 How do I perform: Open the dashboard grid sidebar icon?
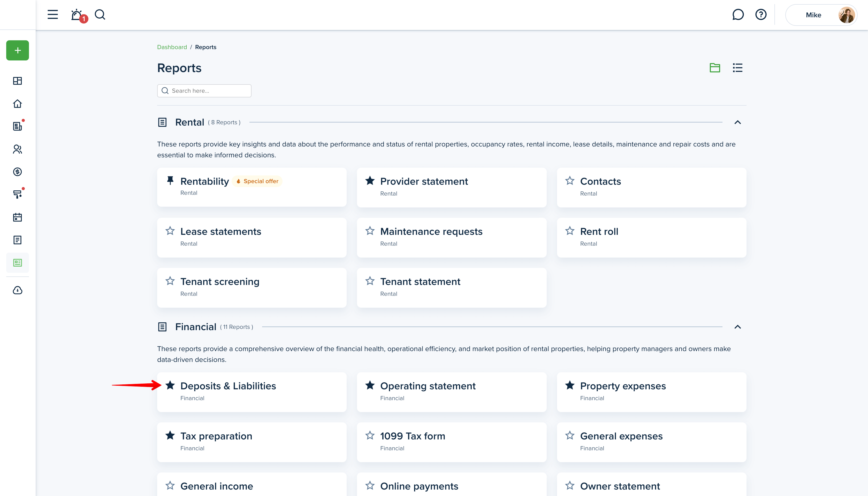coord(17,81)
